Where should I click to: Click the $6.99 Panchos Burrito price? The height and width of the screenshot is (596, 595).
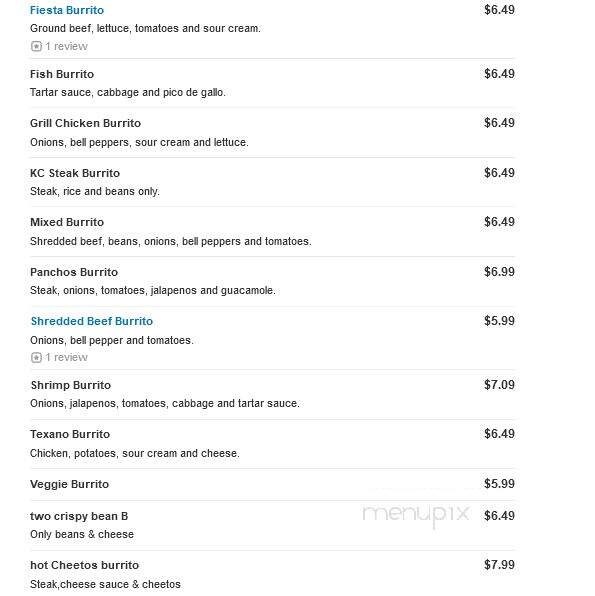(x=499, y=272)
